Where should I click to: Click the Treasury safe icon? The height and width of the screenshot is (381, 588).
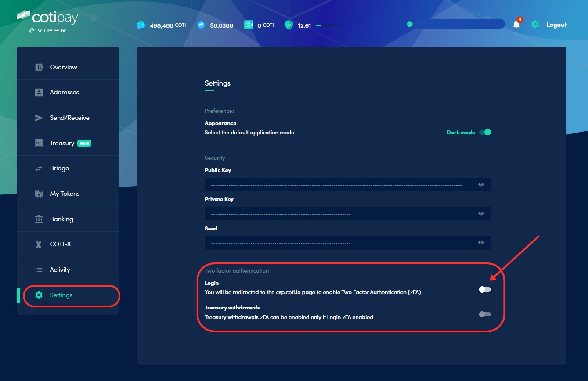point(39,143)
